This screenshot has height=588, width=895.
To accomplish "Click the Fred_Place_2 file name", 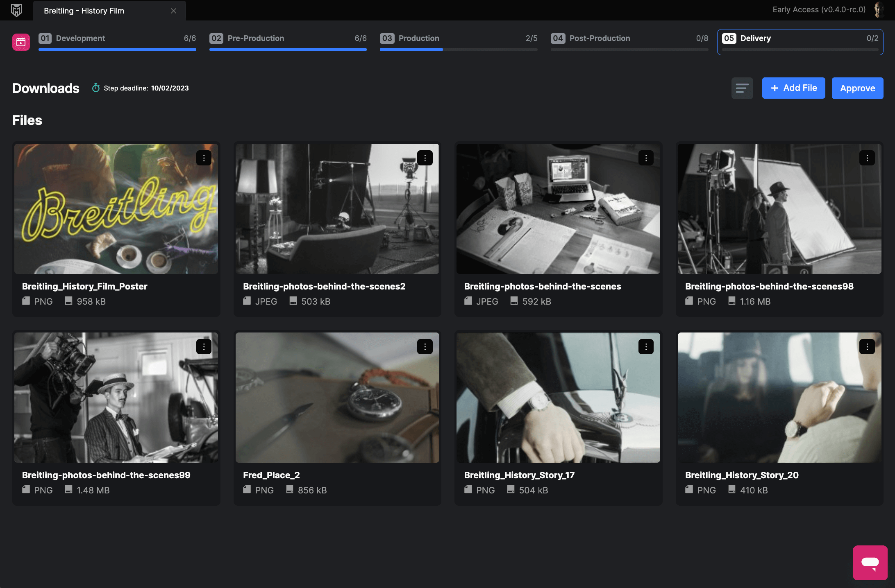I will tap(271, 475).
